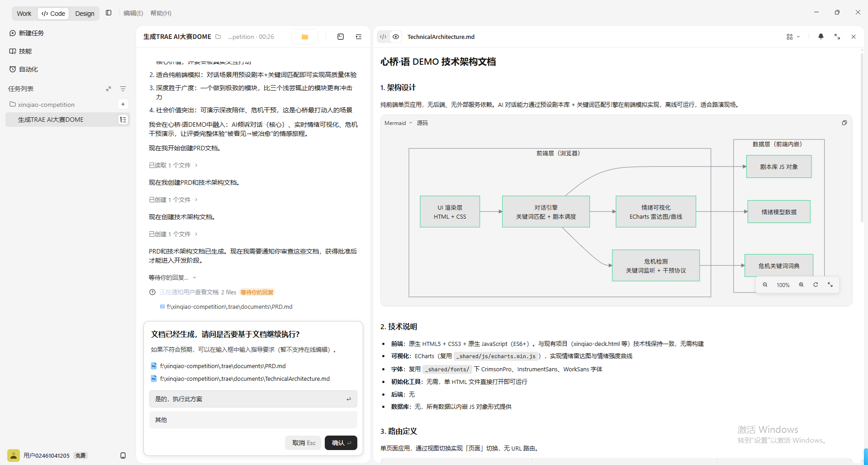Open the task list filter icon
The height and width of the screenshot is (465, 868).
pyautogui.click(x=123, y=89)
